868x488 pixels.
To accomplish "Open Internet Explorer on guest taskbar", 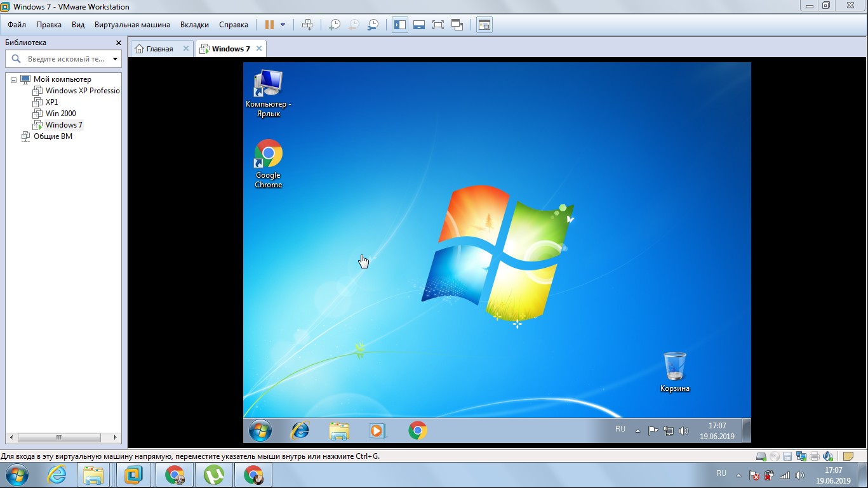I will [299, 430].
